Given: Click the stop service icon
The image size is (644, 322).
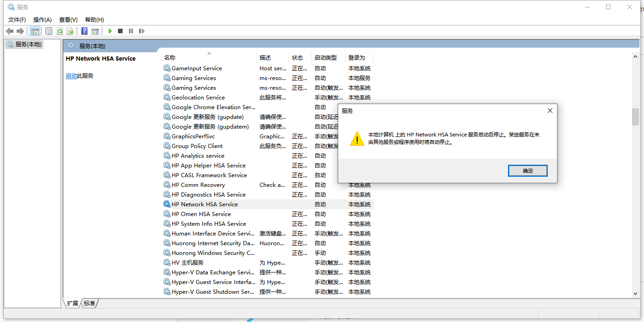Looking at the screenshot, I should 120,31.
